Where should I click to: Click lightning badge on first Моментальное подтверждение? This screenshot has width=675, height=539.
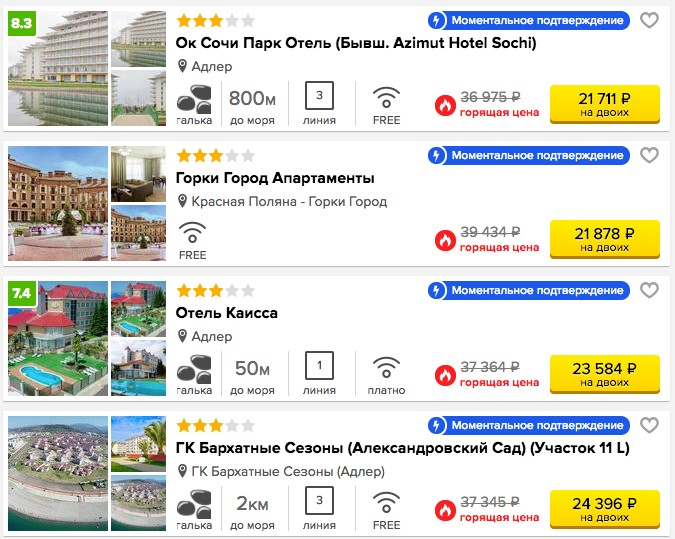click(x=437, y=20)
